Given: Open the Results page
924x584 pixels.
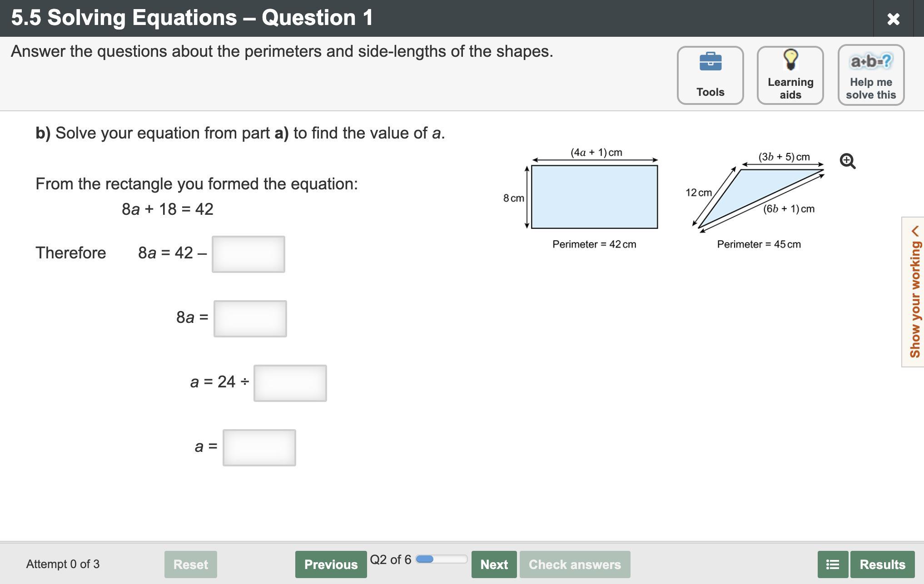Looking at the screenshot, I should [882, 564].
